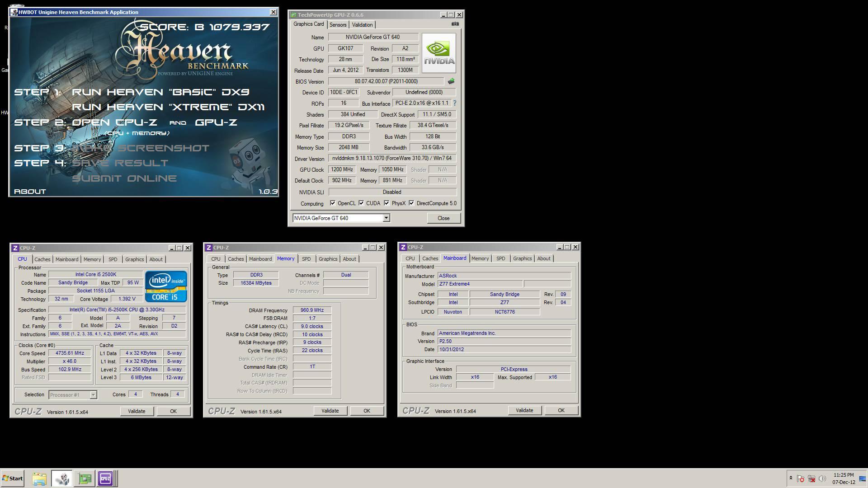Switch to the Sensors tab in GPU-Z
Screen dimensions: 868x488
click(x=338, y=25)
